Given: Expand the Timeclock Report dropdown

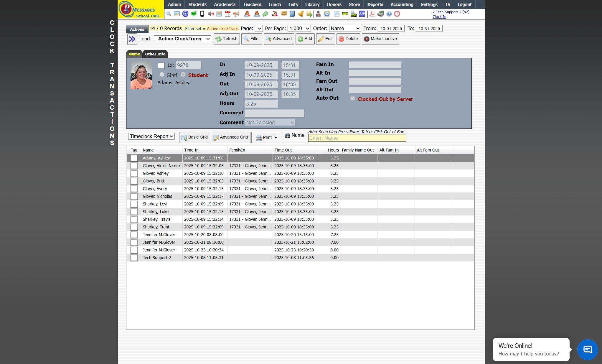Looking at the screenshot, I should pyautogui.click(x=151, y=136).
